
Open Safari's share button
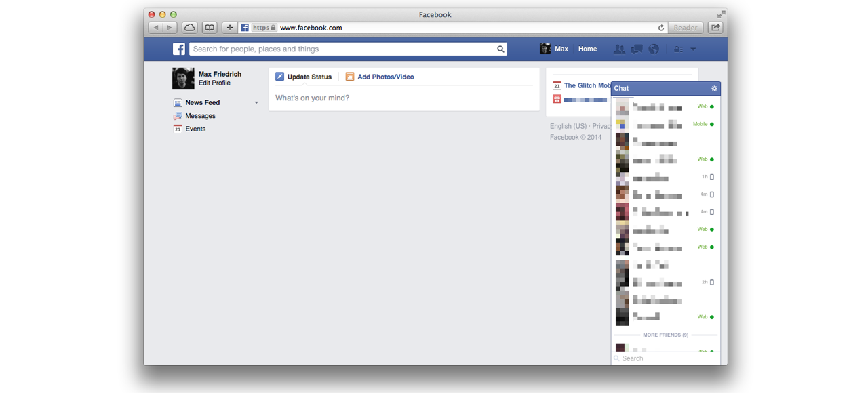point(715,28)
